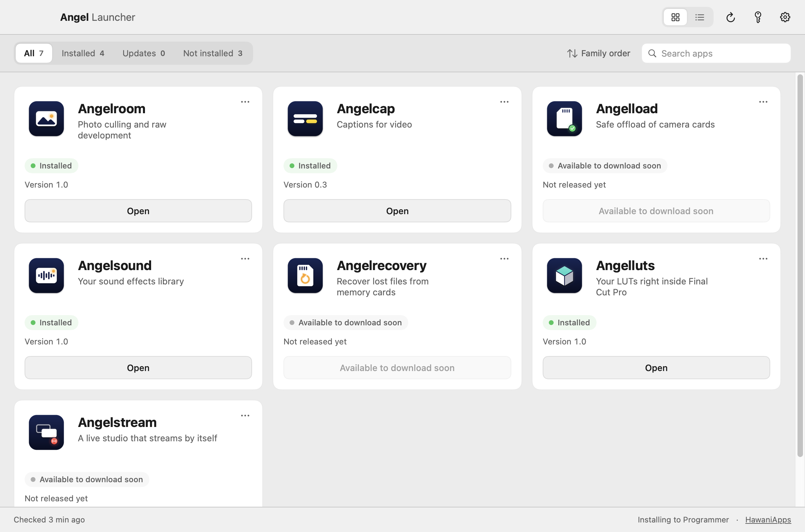The width and height of the screenshot is (805, 532).
Task: Click the Angelsound app icon
Action: tap(46, 276)
